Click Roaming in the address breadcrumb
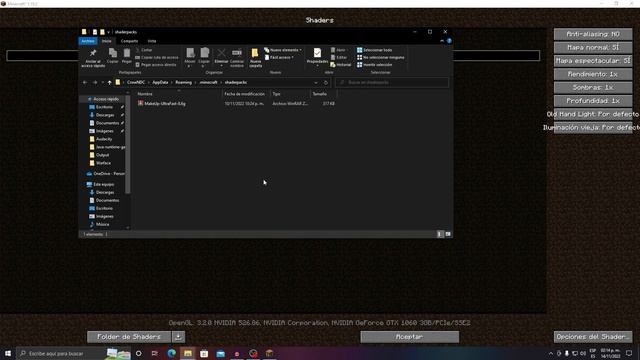Image resolution: width=640 pixels, height=360 pixels. coord(183,82)
